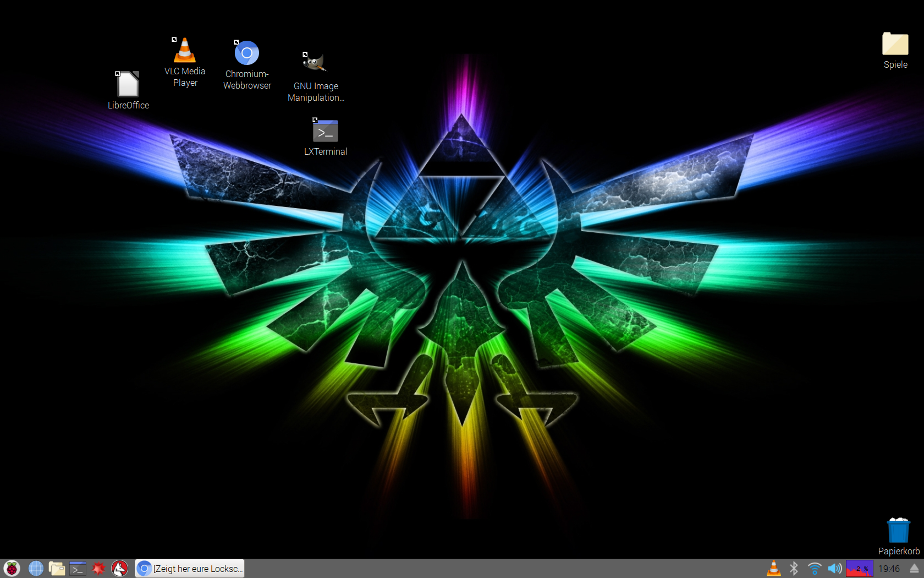Click the red Mathematica spiky star icon

pos(98,568)
